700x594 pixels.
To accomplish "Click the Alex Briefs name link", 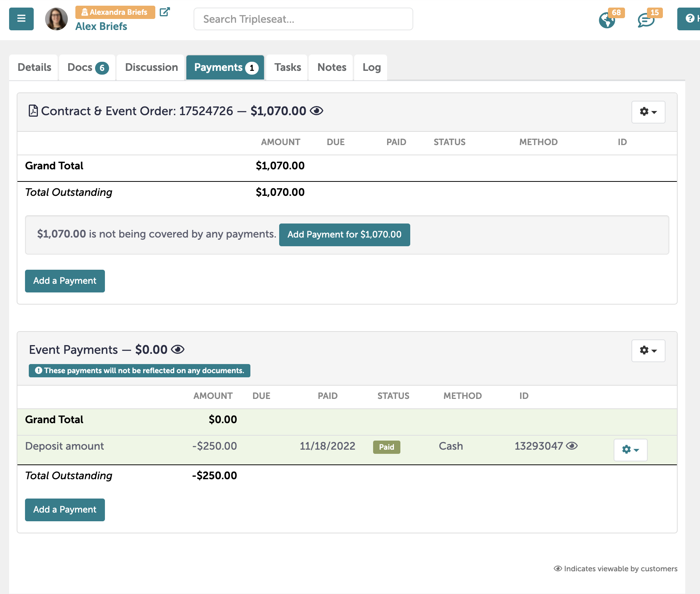I will pos(101,26).
